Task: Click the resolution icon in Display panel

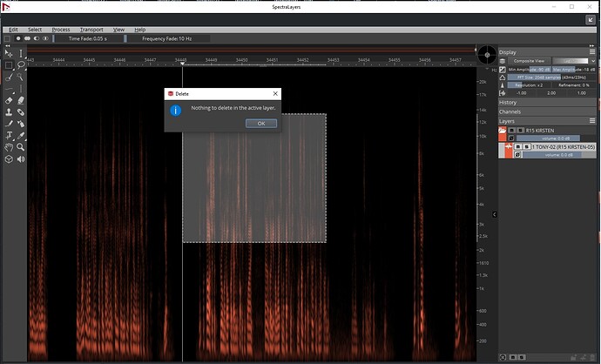Action: (x=502, y=85)
